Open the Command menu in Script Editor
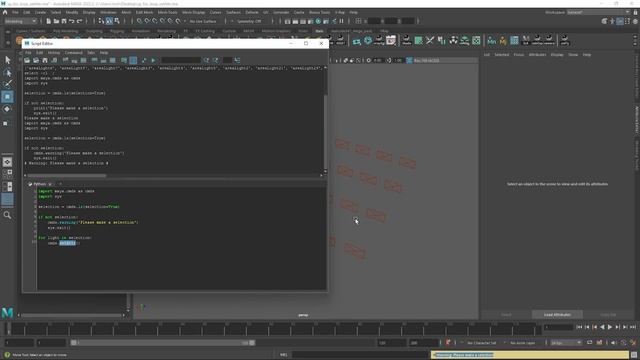Viewport: 640px width, 360px height. (73, 53)
